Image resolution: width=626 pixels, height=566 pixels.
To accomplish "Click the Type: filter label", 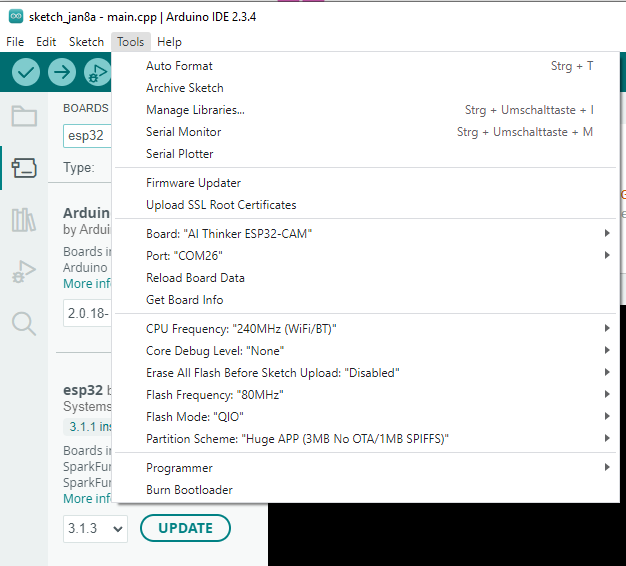I will 79,167.
